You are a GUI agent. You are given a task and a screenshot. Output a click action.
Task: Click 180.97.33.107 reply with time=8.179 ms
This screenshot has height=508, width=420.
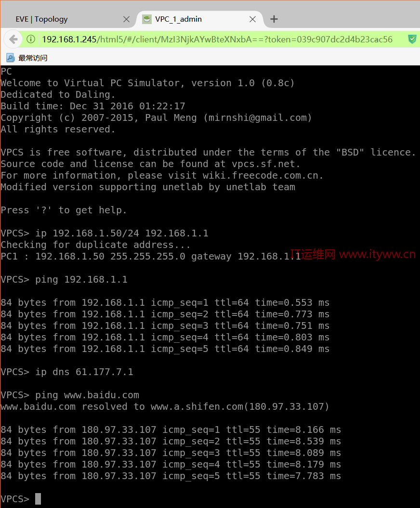point(171,465)
